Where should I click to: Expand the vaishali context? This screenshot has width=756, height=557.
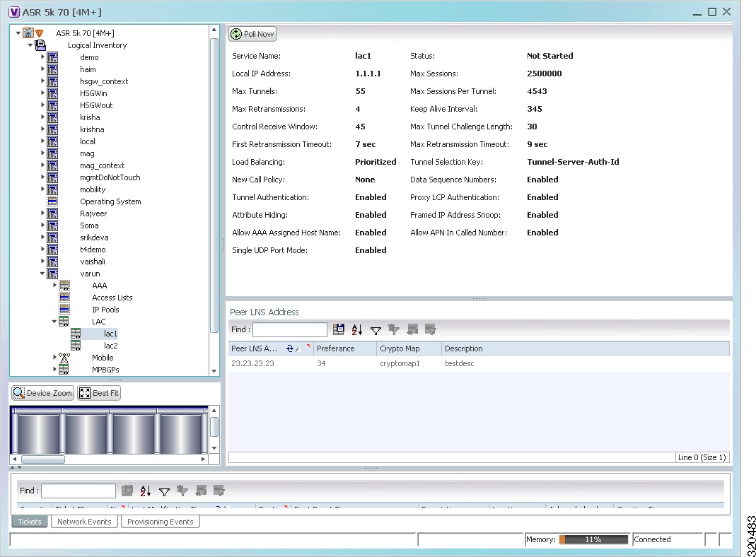pos(42,261)
